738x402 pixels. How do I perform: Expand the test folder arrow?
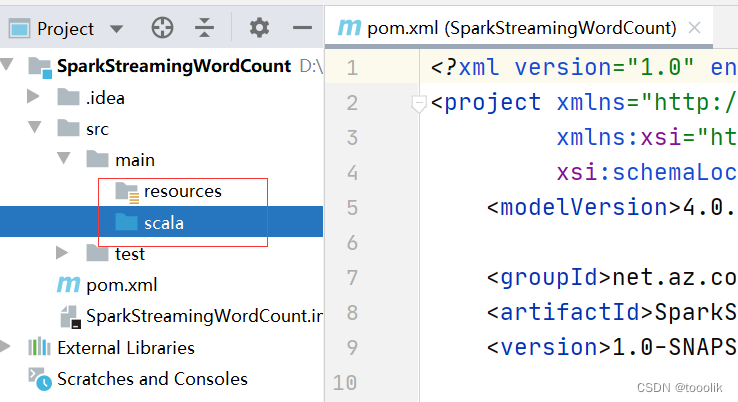[x=62, y=253]
